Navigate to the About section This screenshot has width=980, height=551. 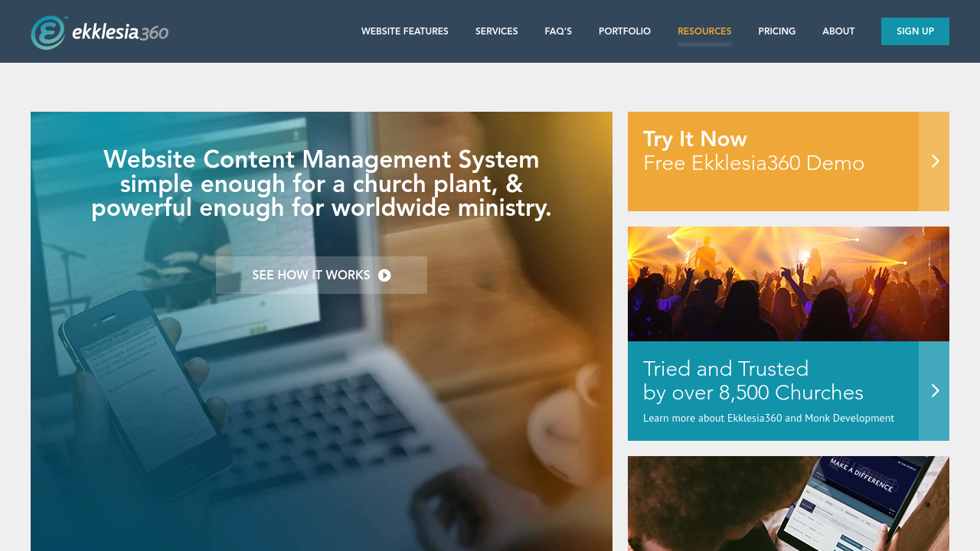tap(838, 31)
